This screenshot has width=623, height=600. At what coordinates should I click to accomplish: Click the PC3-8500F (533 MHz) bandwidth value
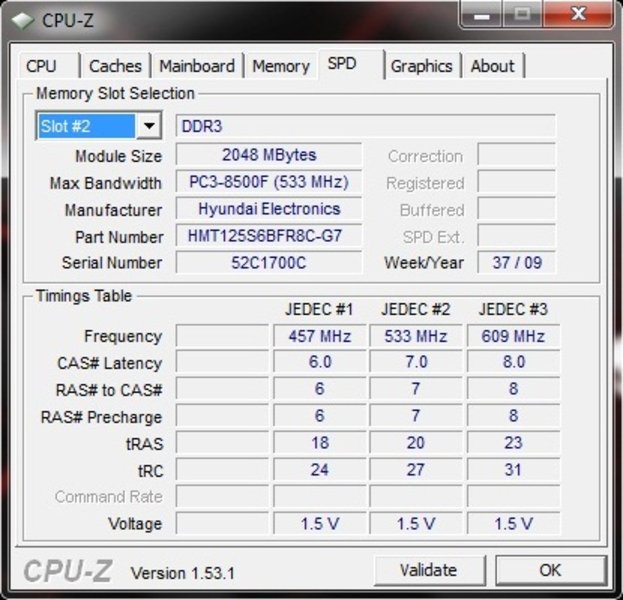269,182
